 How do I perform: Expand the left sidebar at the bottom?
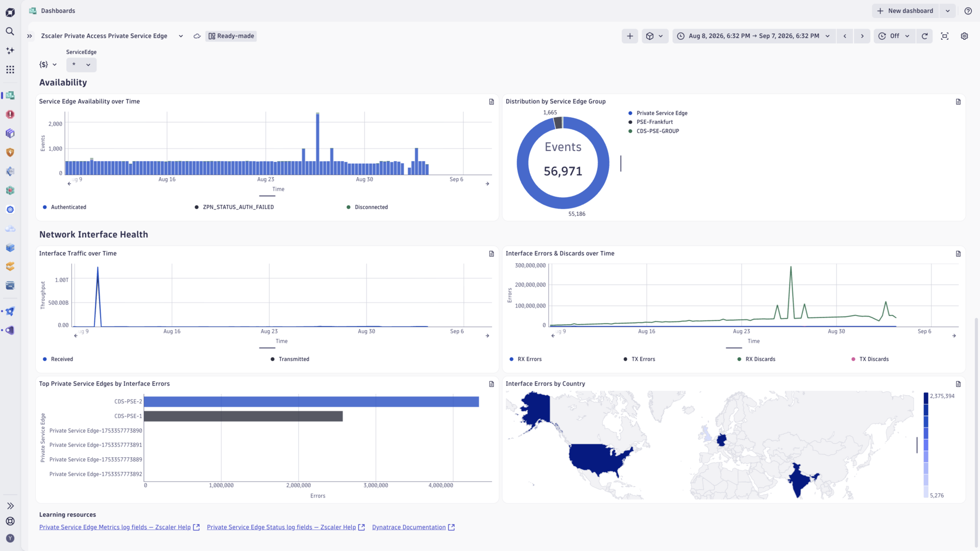[x=10, y=506]
